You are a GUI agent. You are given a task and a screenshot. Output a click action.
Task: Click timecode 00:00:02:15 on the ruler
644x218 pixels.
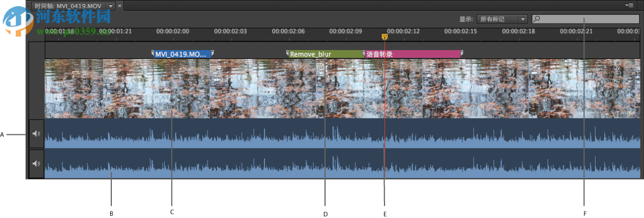click(x=461, y=31)
